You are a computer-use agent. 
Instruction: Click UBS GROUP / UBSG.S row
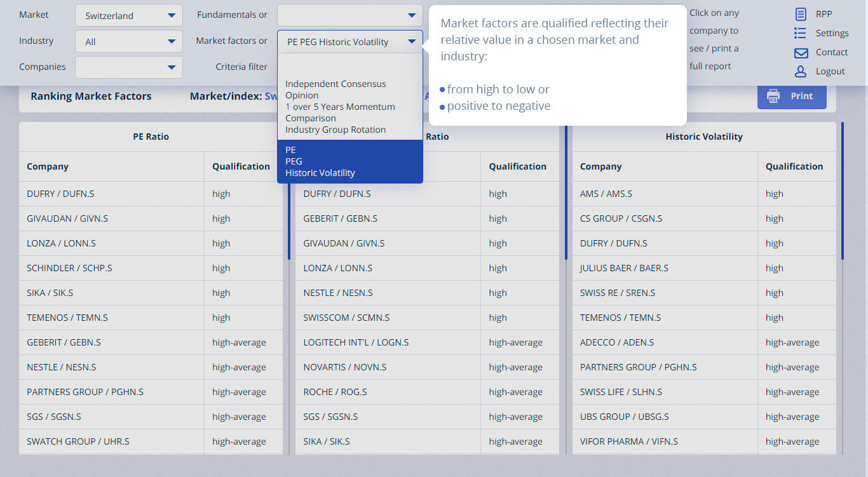point(704,417)
